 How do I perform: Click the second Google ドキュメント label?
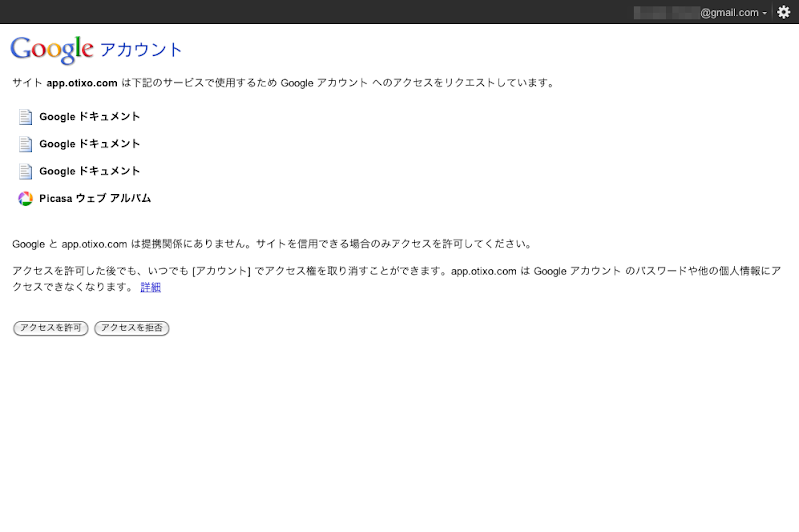[x=89, y=144]
